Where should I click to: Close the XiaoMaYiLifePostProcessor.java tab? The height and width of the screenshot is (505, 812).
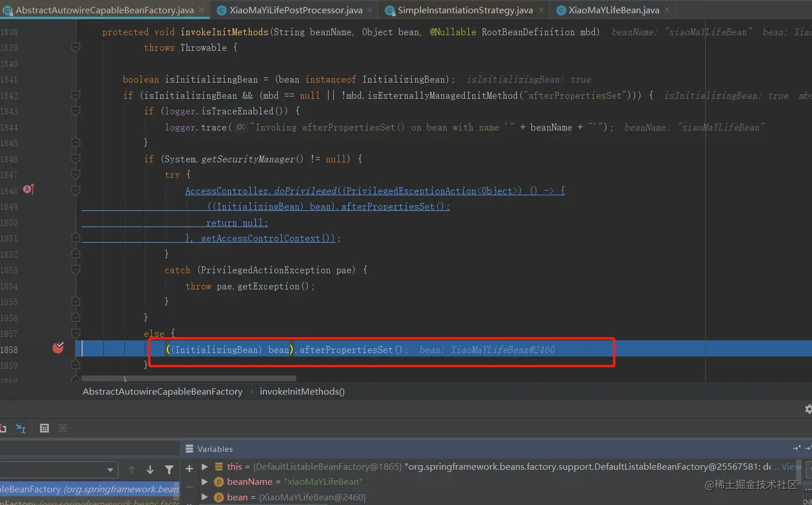370,10
